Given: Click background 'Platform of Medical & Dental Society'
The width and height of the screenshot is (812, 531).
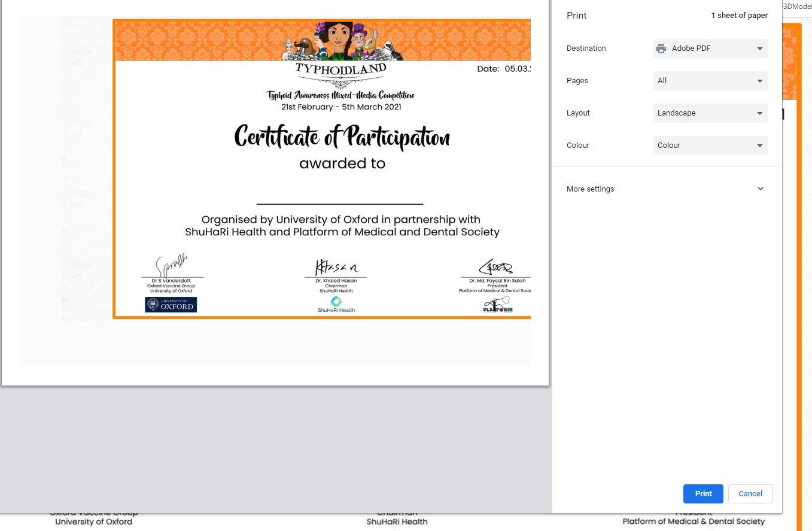Looking at the screenshot, I should (694, 521).
